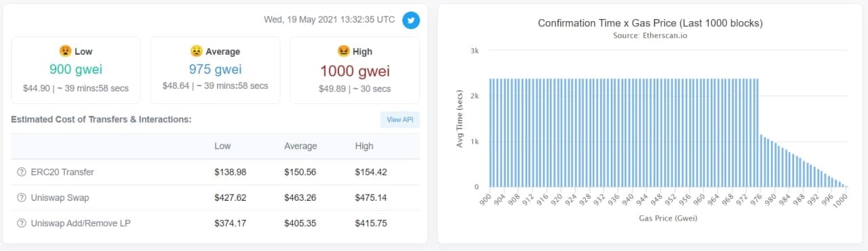The width and height of the screenshot is (868, 251).
Task: Click the Uniswap Swap row label
Action: click(x=60, y=197)
